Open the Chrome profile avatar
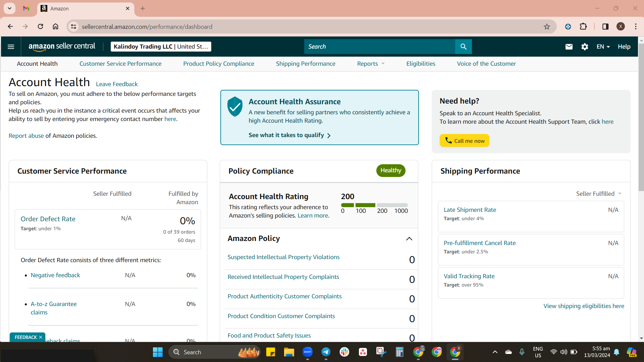 click(621, 26)
